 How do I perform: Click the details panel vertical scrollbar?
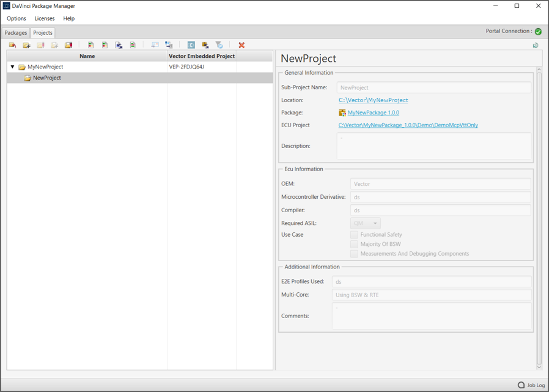click(x=539, y=214)
